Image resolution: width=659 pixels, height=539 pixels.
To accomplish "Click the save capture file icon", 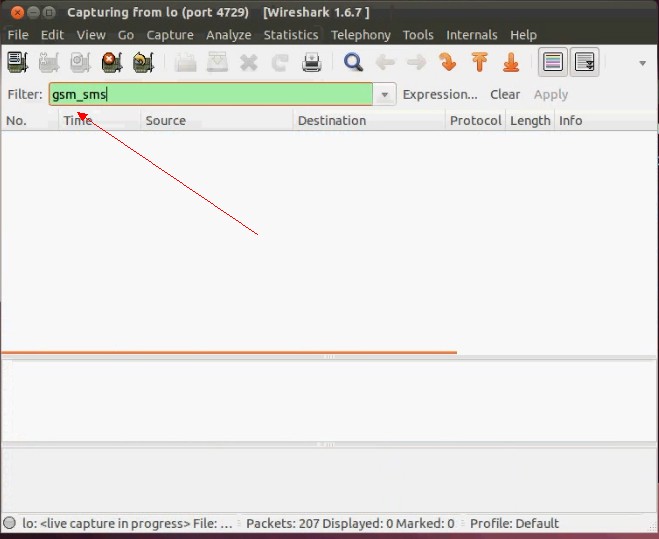I will pos(217,62).
